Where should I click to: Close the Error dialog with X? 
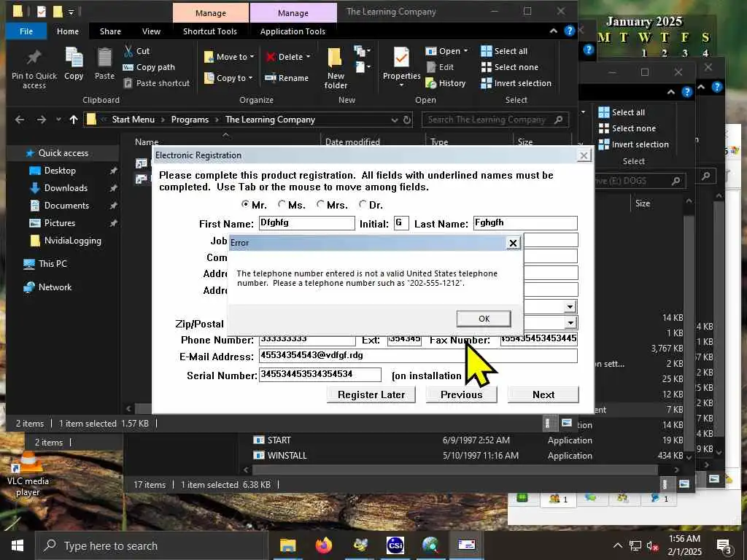click(x=513, y=243)
